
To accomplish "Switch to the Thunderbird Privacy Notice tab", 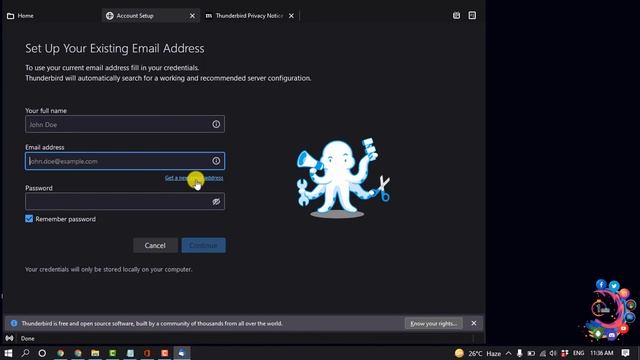I will (249, 16).
